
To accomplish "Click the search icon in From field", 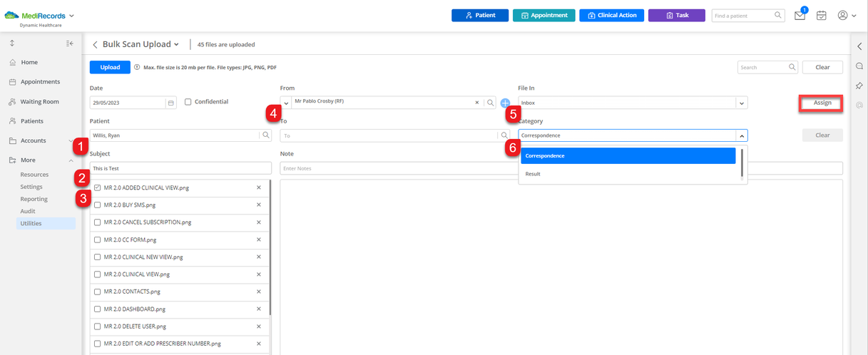I will (490, 103).
